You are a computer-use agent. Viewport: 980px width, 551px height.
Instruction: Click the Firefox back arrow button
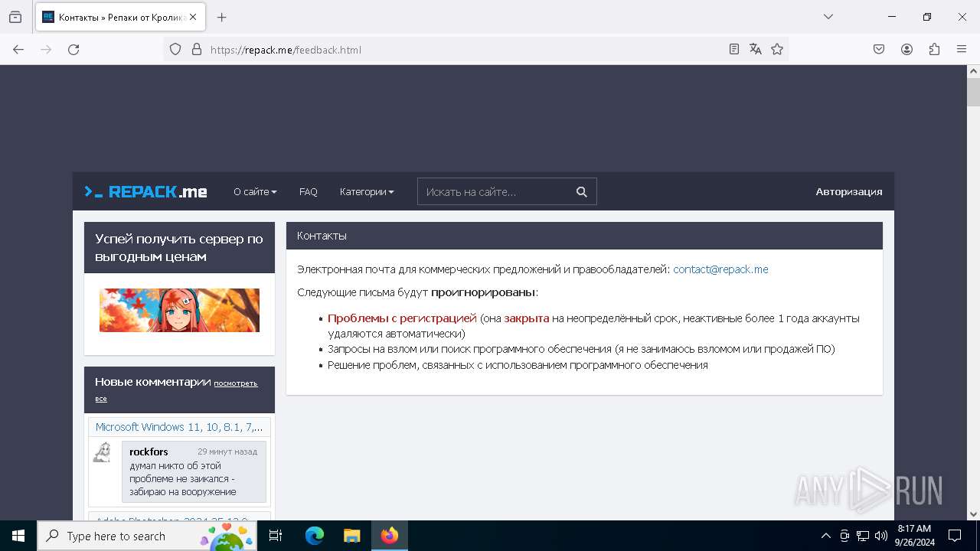(x=18, y=49)
